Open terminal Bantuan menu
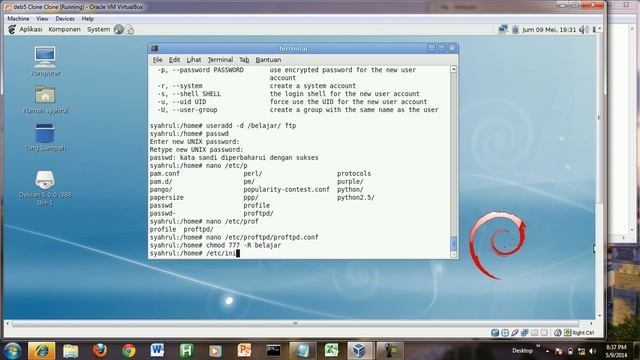Image resolution: width=640 pixels, height=360 pixels. 268,60
